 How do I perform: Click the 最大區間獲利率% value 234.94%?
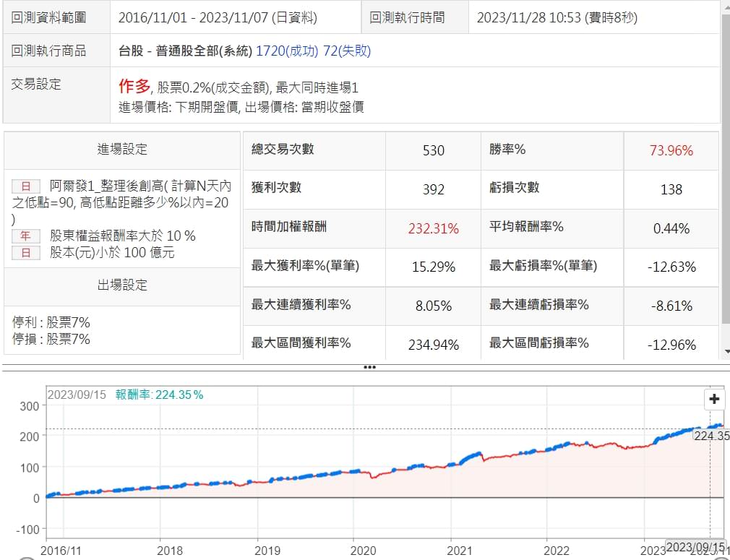[x=433, y=345]
